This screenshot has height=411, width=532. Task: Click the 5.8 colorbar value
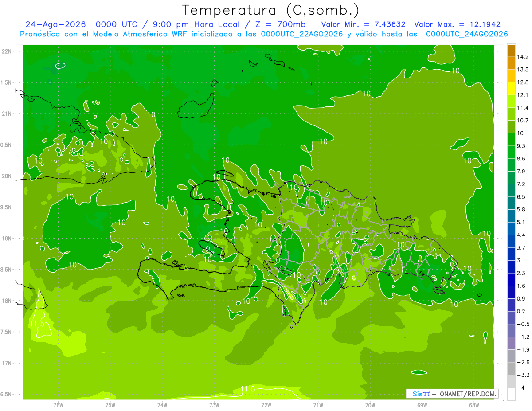pyautogui.click(x=521, y=209)
